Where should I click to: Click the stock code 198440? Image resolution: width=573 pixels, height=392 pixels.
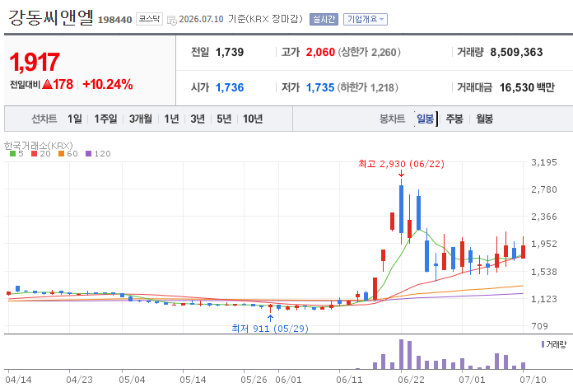coord(114,20)
